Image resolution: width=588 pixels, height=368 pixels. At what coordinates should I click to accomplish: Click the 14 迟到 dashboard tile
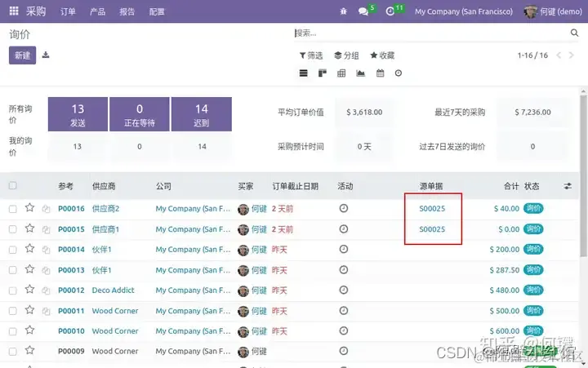[202, 114]
